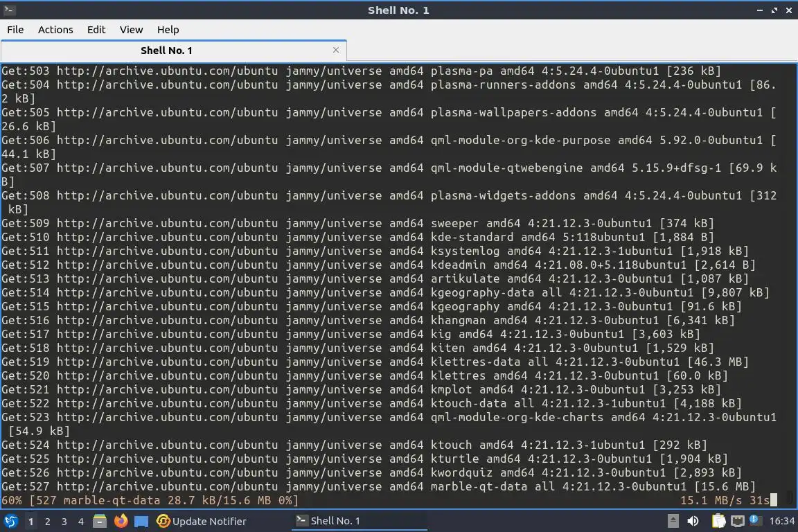The image size is (798, 532).
Task: Click the '15.1 MB/s 31s' speed readout
Action: 725,500
